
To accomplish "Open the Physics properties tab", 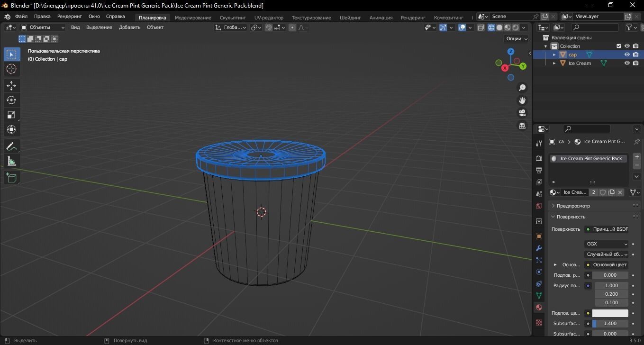I will 539,272.
